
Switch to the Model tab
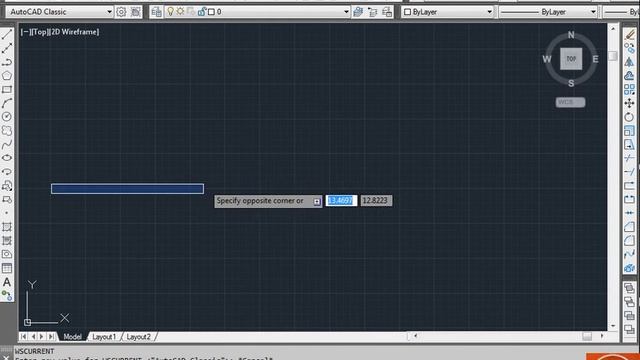pos(72,337)
